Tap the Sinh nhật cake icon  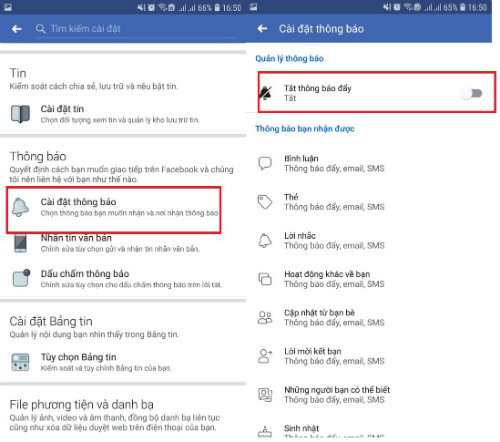(265, 431)
